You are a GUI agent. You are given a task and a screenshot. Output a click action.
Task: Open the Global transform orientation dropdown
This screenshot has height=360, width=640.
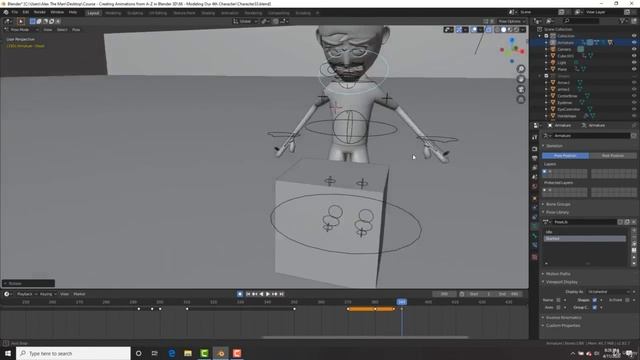(x=245, y=21)
